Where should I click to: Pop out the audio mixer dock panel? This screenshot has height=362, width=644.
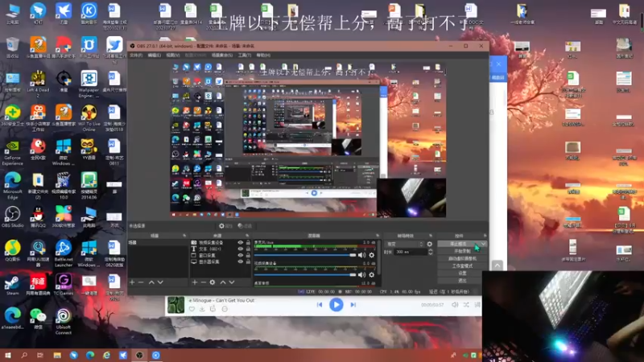[378, 236]
